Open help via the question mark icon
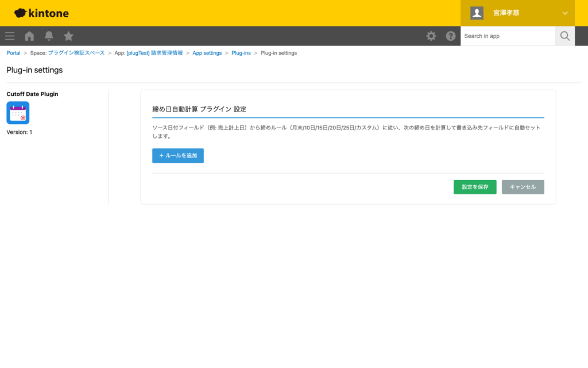 click(x=451, y=36)
